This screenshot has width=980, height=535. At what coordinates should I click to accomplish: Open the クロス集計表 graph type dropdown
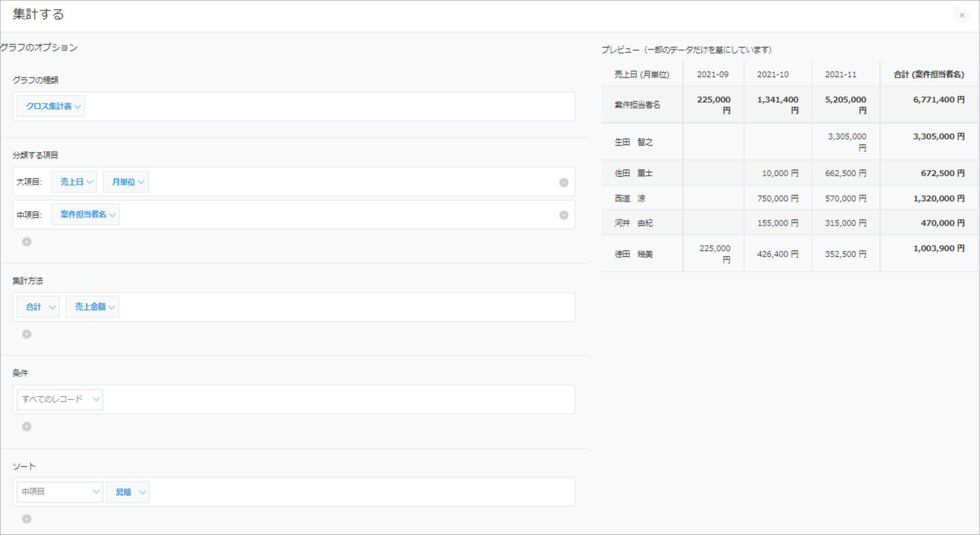click(51, 106)
